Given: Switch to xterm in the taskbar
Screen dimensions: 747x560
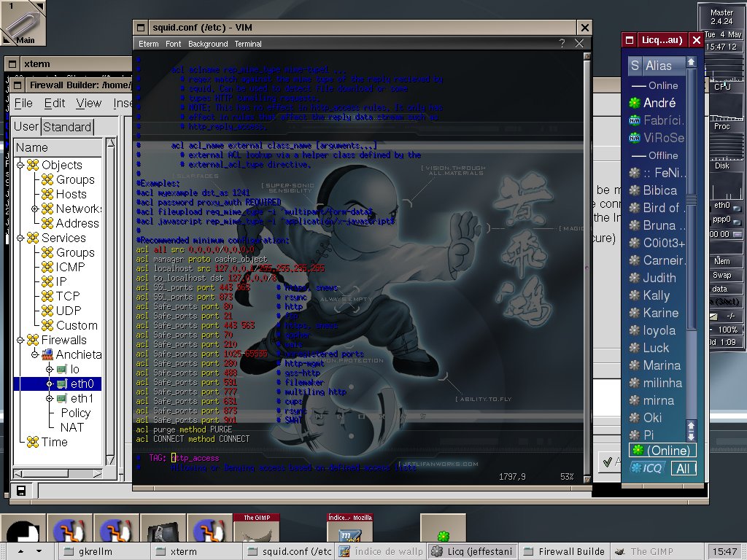Looking at the screenshot, I should tap(197, 551).
